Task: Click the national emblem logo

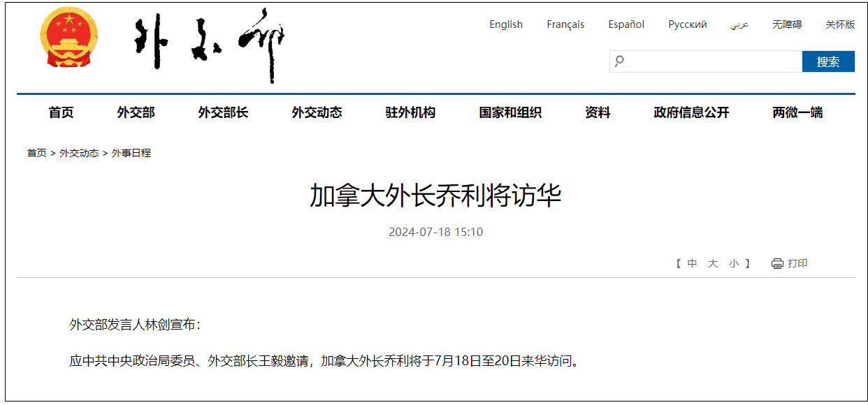Action: (x=69, y=38)
